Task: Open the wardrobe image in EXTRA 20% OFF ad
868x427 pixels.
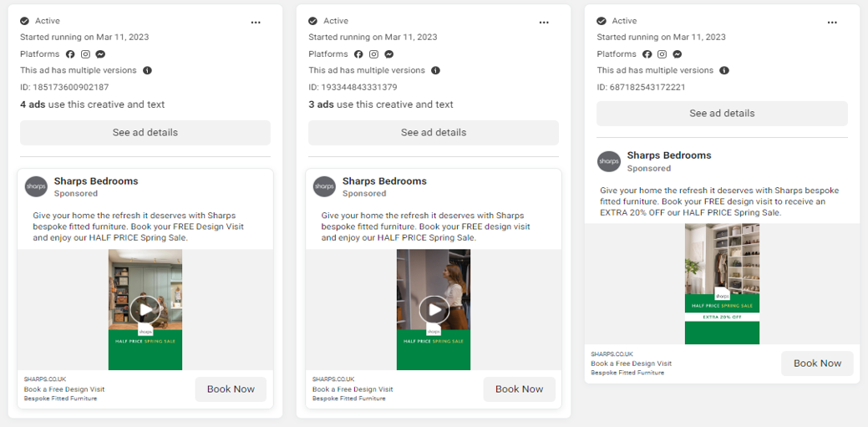Action: coord(722,283)
